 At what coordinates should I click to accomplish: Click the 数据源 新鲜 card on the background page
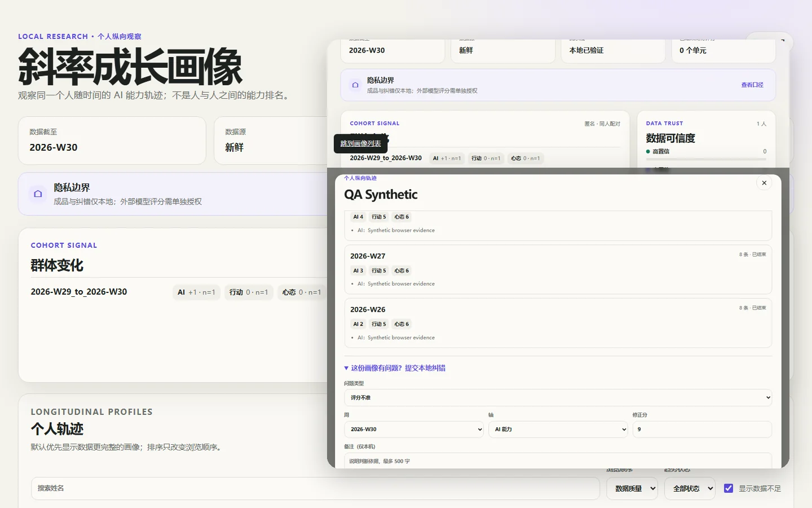click(271, 141)
